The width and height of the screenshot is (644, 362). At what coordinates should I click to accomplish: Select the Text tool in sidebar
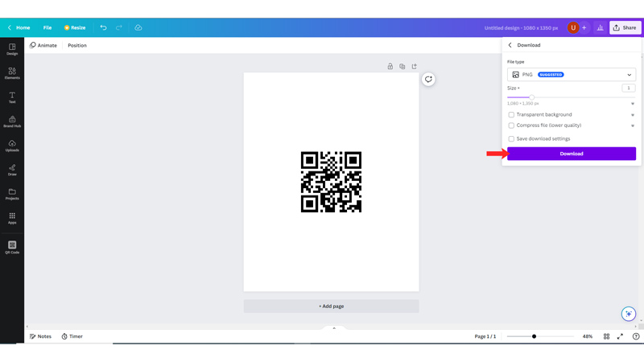[x=12, y=97]
